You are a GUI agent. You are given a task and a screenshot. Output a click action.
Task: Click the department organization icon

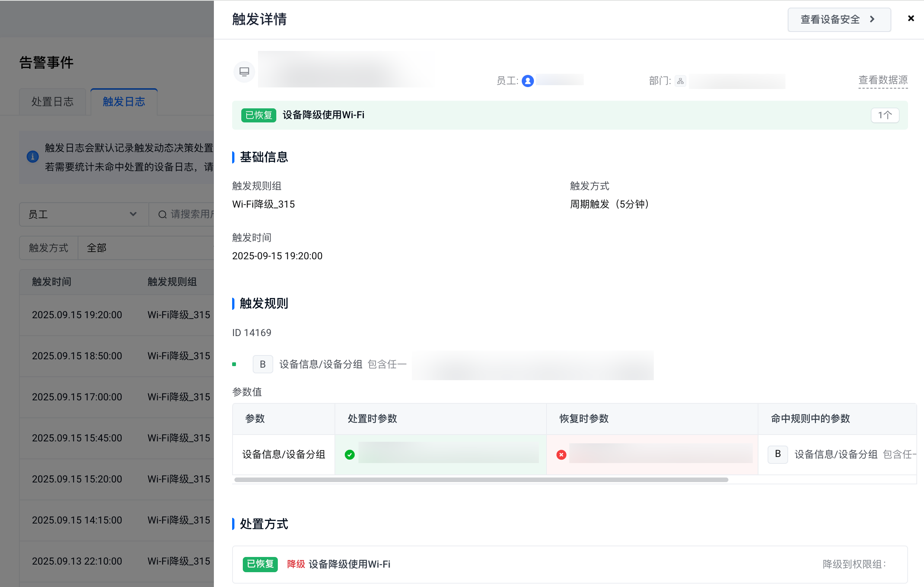point(680,81)
